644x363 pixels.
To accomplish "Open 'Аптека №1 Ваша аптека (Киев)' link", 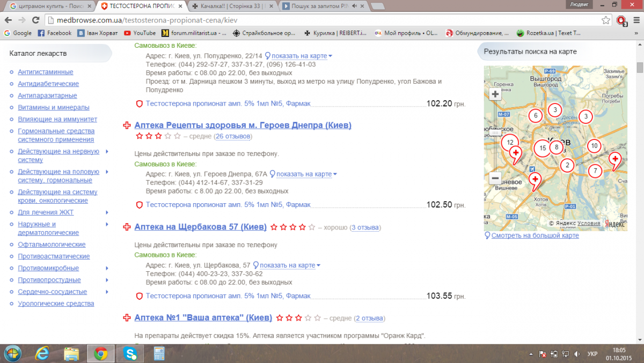I will (203, 317).
